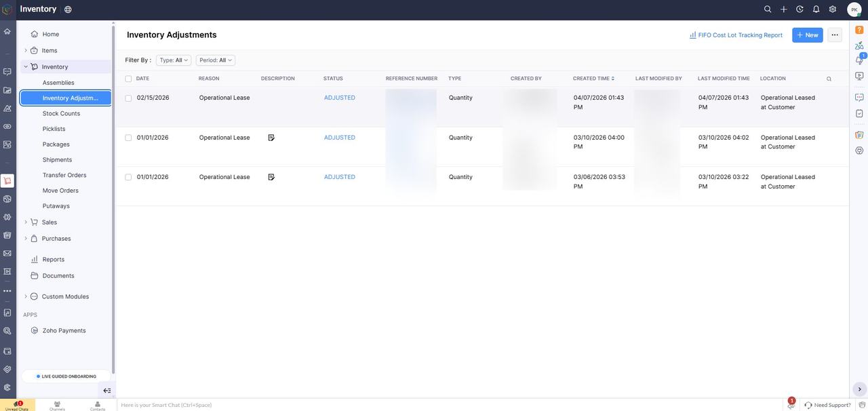Select the highlighted inventory app icon in rail
This screenshot has height=411, width=868.
[7, 181]
